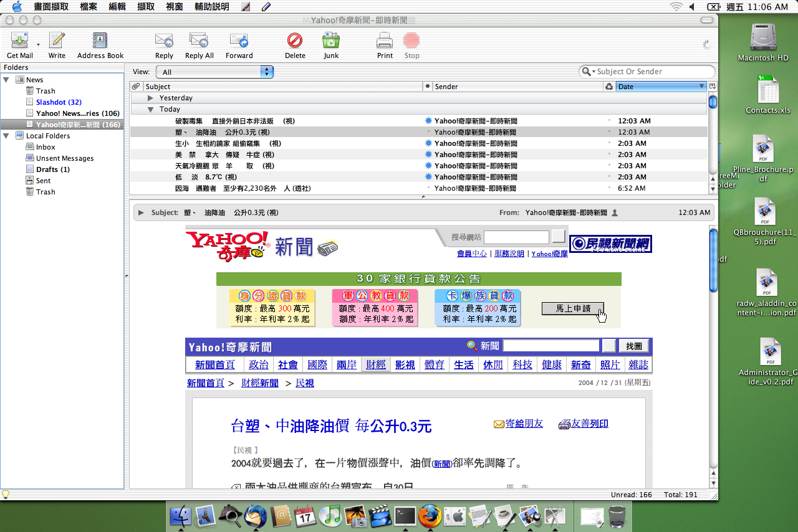This screenshot has width=798, height=532.
Task: Open the Address Book
Action: [100, 42]
